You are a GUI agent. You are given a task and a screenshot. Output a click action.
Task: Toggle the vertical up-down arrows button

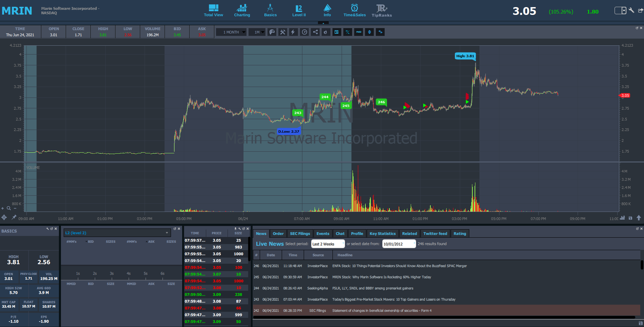[x=369, y=32]
